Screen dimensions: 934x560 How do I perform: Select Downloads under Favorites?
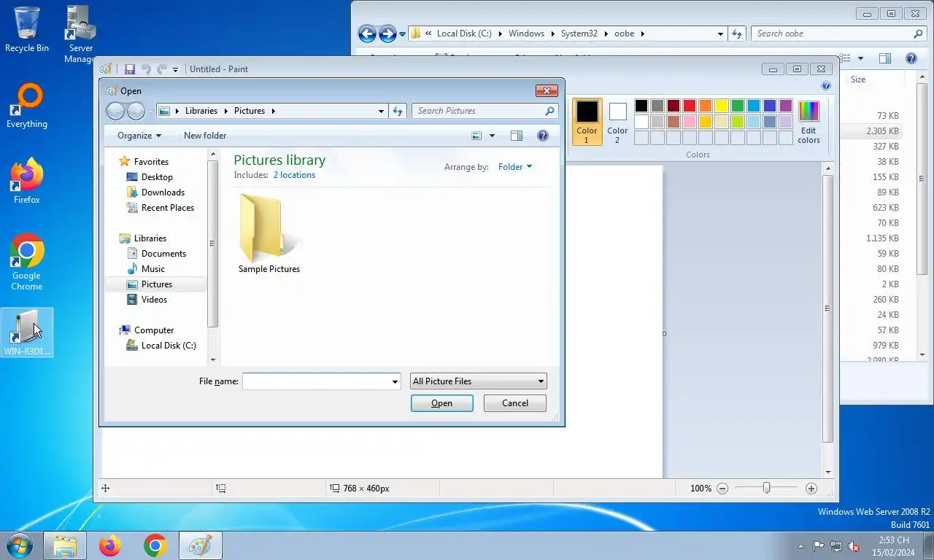point(163,192)
